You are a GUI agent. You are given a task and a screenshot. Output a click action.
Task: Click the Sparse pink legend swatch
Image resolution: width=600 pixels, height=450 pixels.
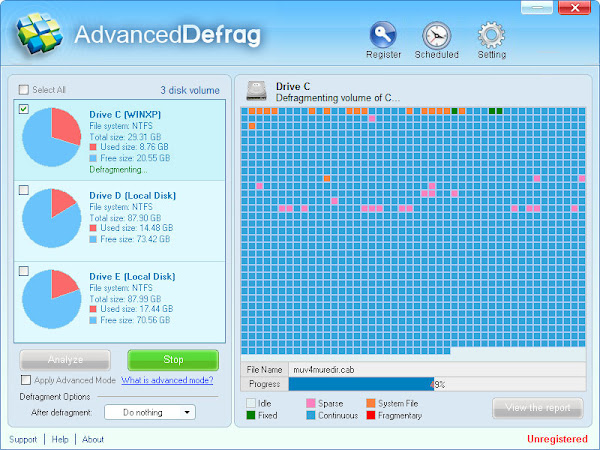coord(311,403)
